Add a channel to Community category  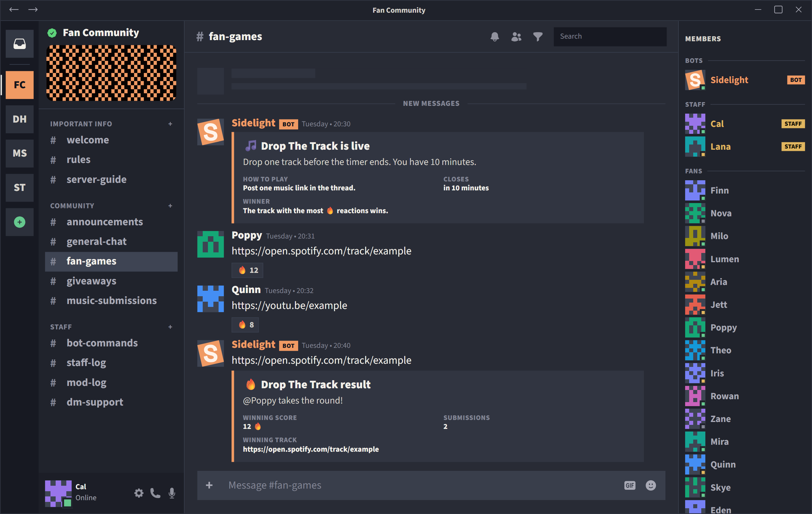click(170, 206)
